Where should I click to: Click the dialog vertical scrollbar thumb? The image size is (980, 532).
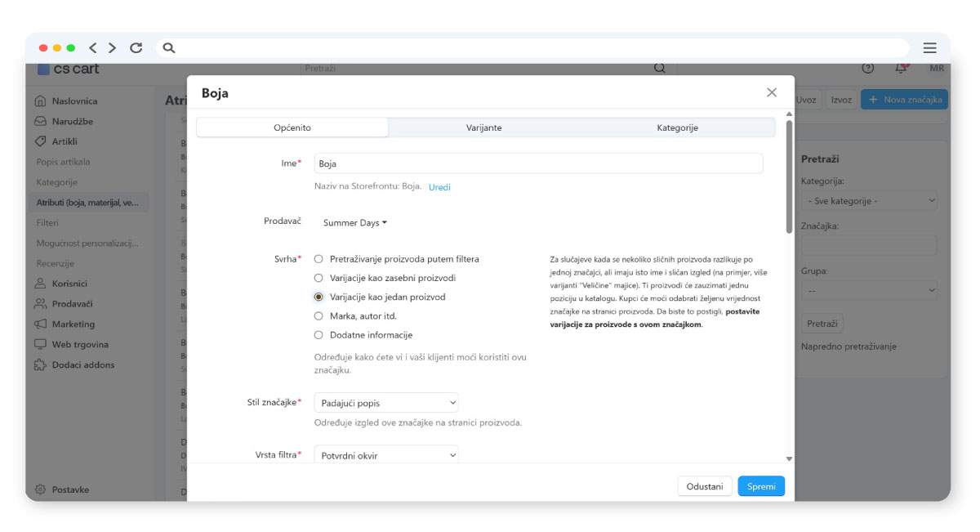tap(789, 176)
